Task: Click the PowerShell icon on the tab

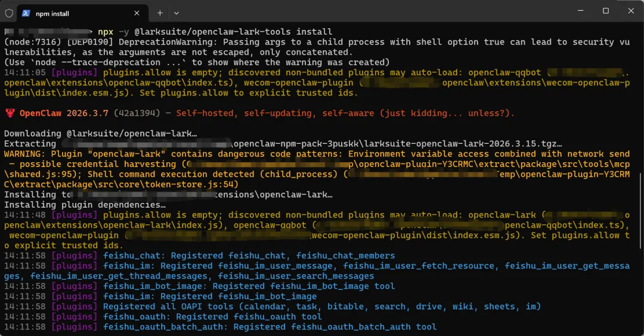Action: tap(26, 13)
